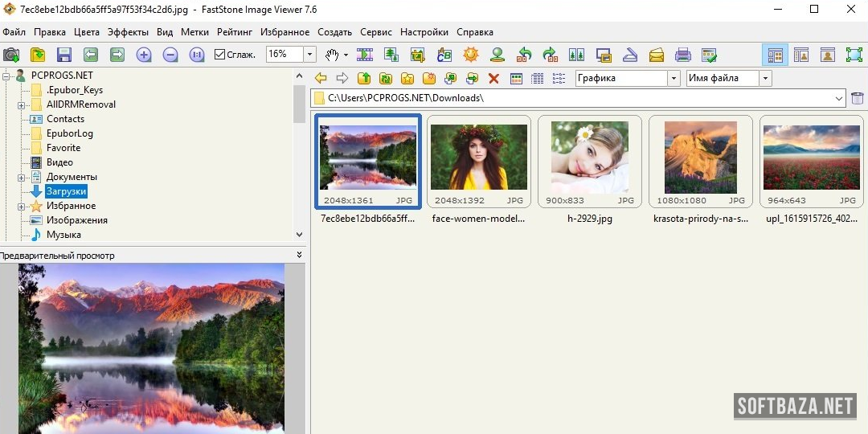
Task: Open the Графика file filter dropdown
Action: click(x=674, y=78)
